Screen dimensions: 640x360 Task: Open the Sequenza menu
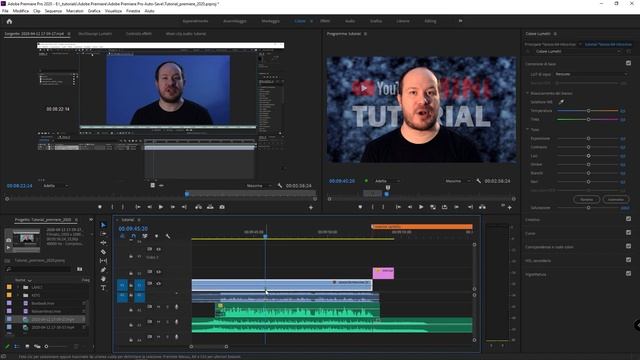click(x=53, y=11)
